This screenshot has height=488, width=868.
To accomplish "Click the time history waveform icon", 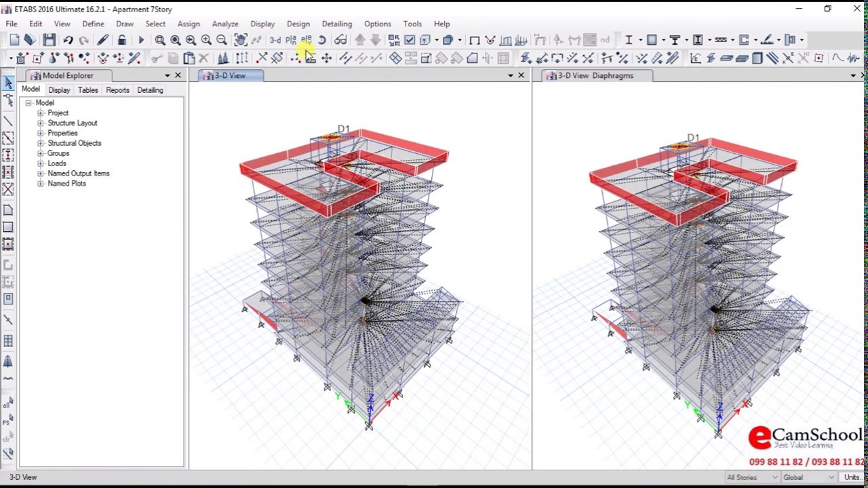I will click(854, 58).
